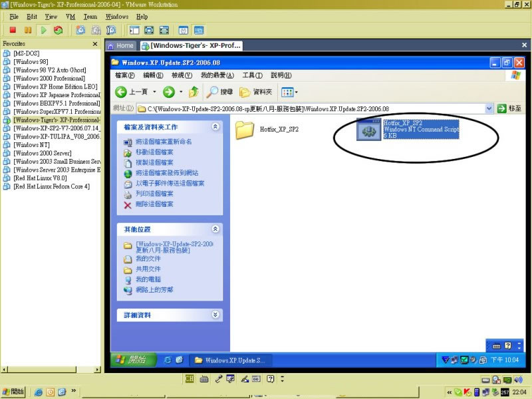Open the Forward button history dropdown

click(x=181, y=92)
